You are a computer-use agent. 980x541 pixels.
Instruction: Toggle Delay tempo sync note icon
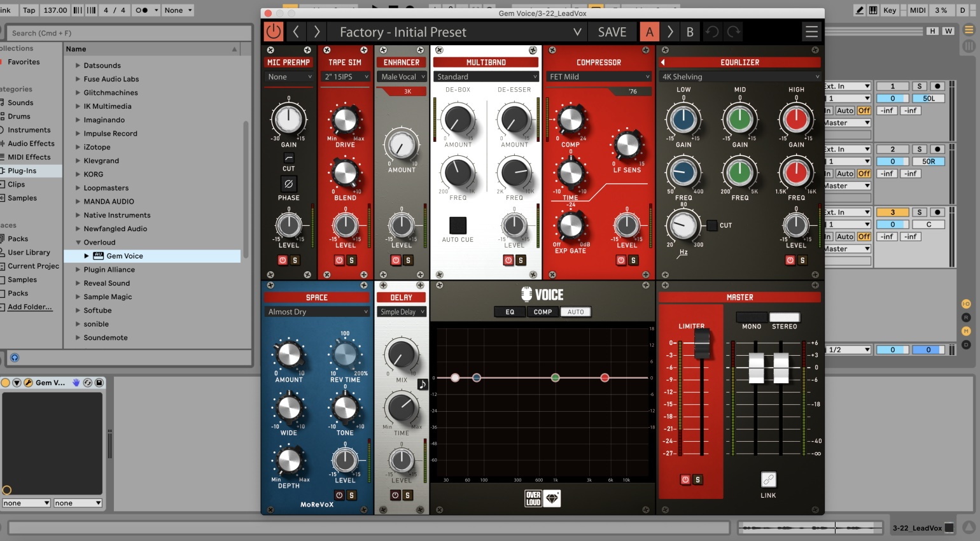point(422,384)
